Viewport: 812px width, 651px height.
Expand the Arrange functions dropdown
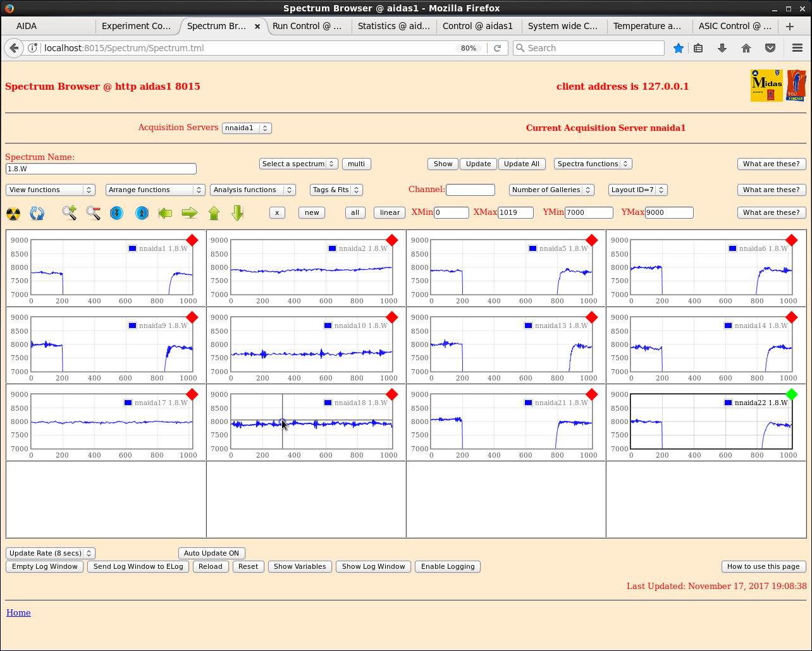(156, 190)
